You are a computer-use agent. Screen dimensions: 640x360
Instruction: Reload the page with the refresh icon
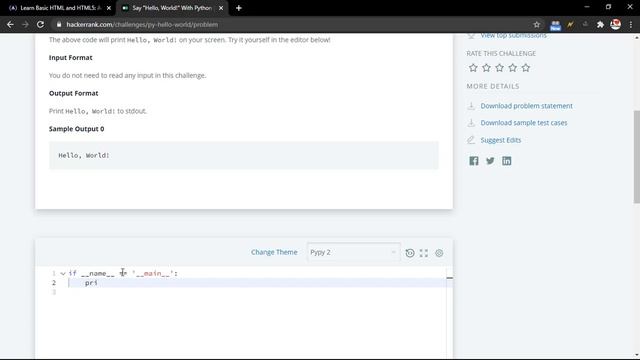click(40, 24)
